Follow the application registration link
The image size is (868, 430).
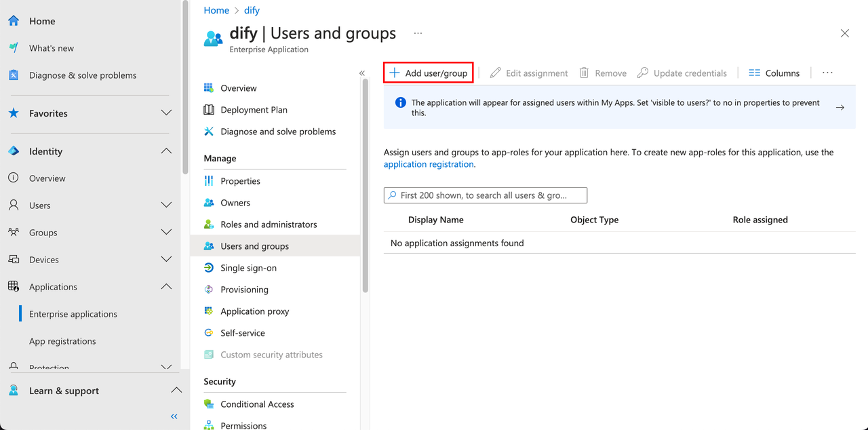(429, 164)
